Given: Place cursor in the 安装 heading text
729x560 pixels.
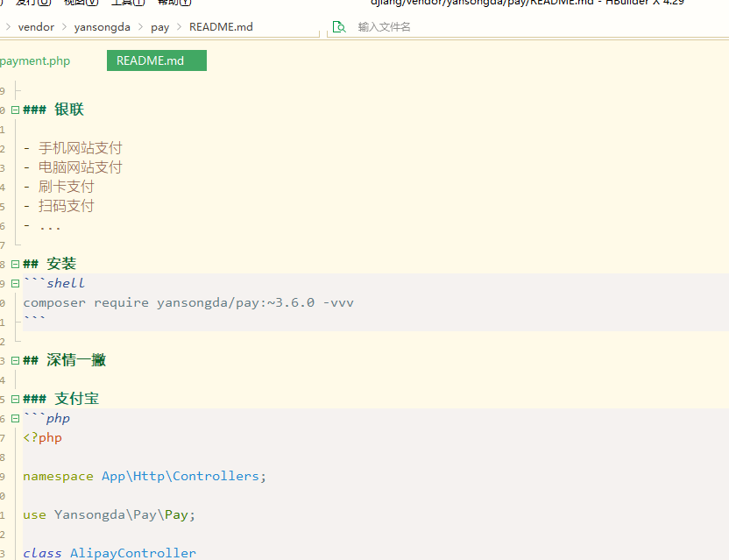Looking at the screenshot, I should [x=61, y=264].
